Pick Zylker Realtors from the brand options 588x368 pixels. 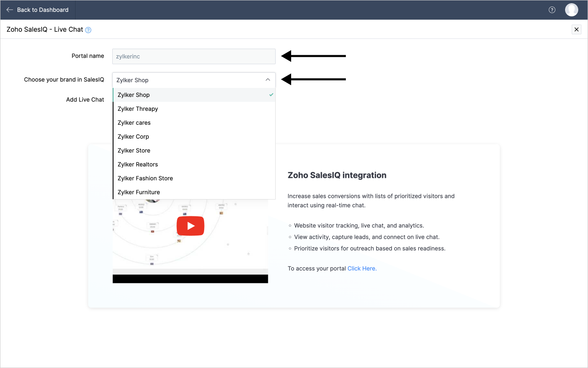194,164
